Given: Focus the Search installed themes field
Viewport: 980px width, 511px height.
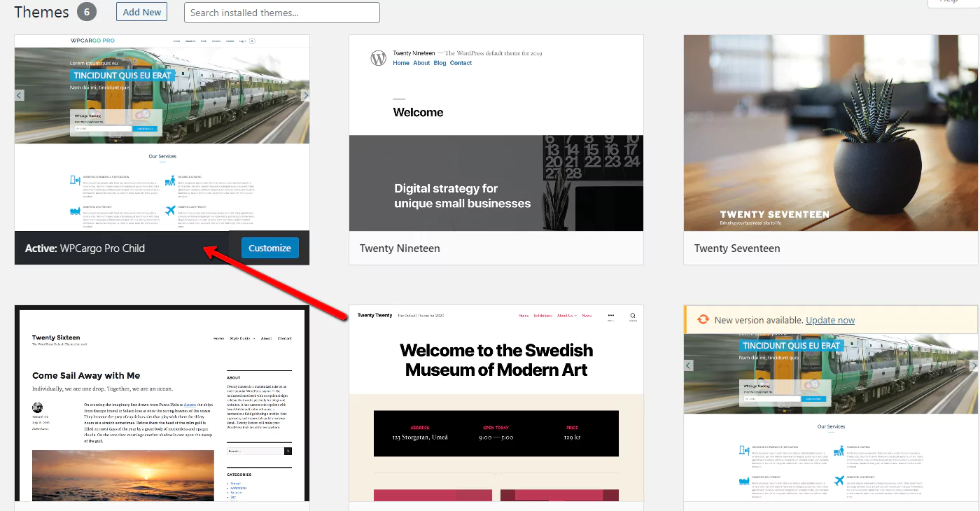Looking at the screenshot, I should click(282, 13).
